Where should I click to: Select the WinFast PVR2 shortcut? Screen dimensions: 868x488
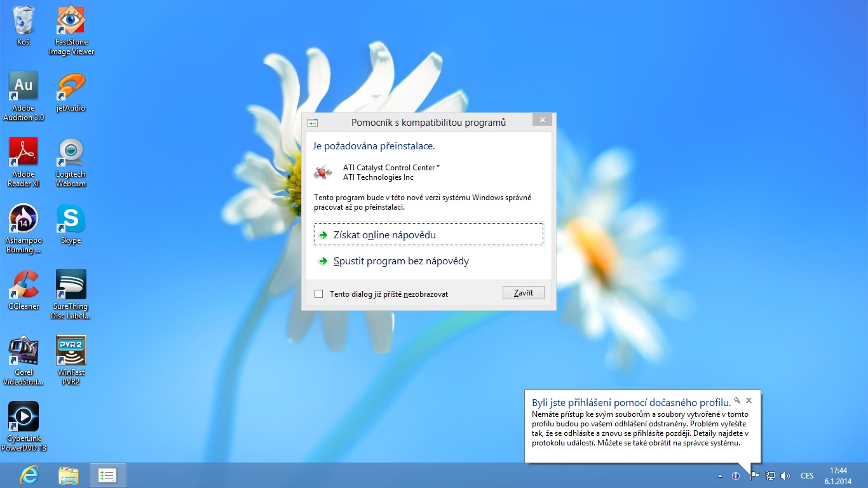pos(71,361)
